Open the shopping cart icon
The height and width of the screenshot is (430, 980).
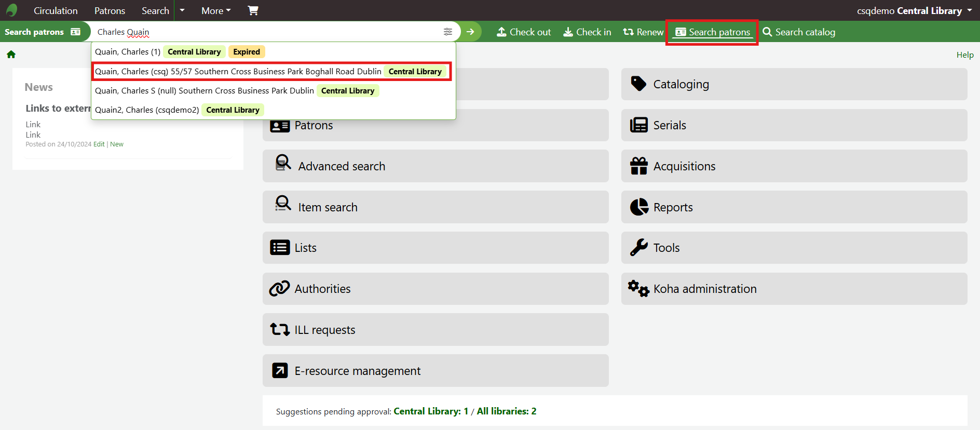tap(253, 10)
